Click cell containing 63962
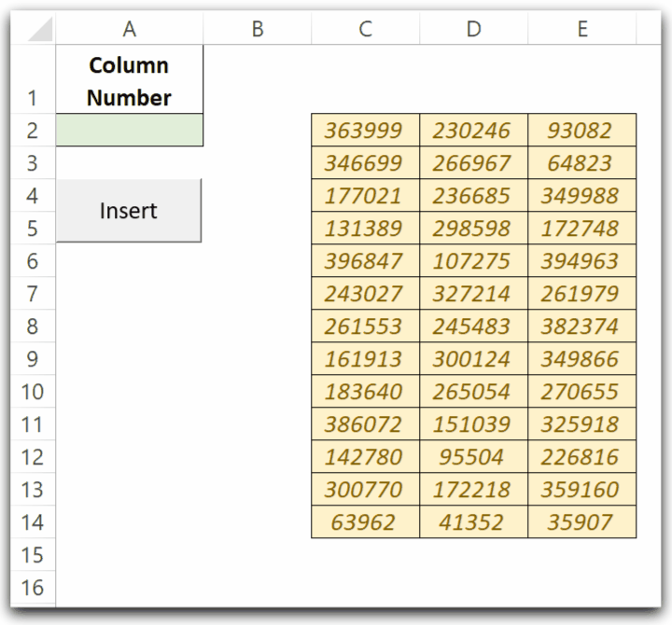The height and width of the screenshot is (625, 672). point(366,521)
